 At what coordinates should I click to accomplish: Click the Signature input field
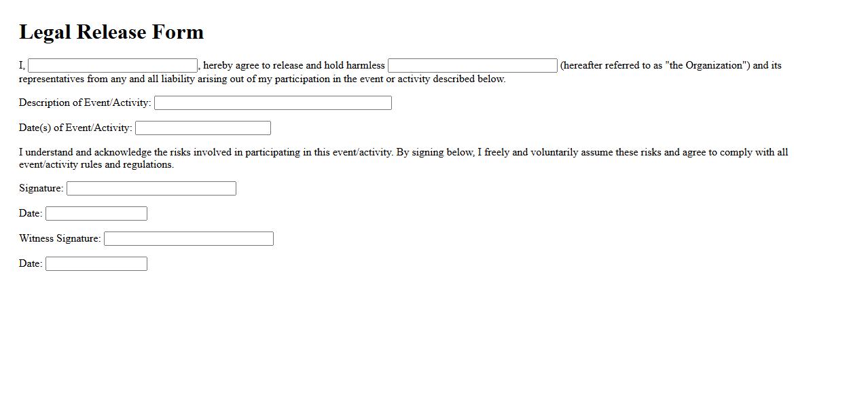tap(151, 189)
